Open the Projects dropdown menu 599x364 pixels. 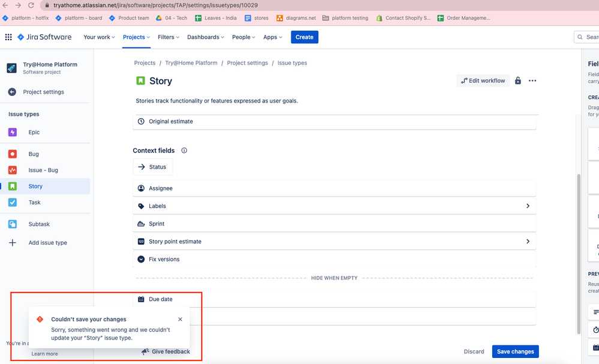[136, 37]
